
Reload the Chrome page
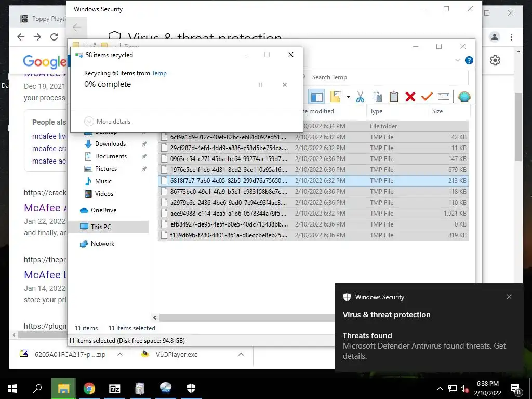[x=54, y=37]
